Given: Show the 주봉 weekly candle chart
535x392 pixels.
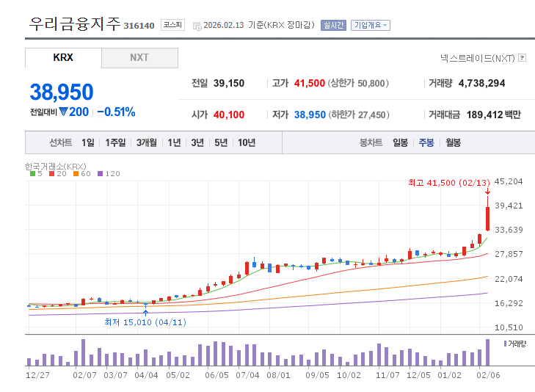Looking at the screenshot, I should pyautogui.click(x=426, y=142).
